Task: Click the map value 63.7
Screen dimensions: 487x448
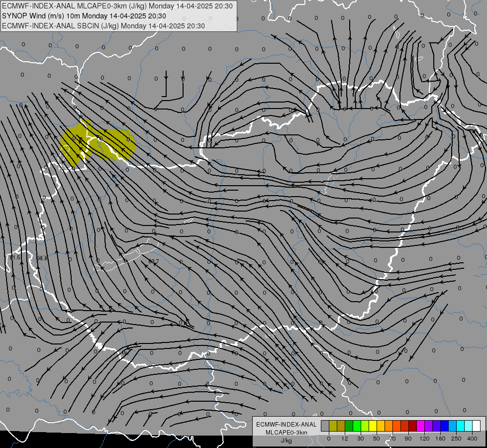Action: (153, 261)
